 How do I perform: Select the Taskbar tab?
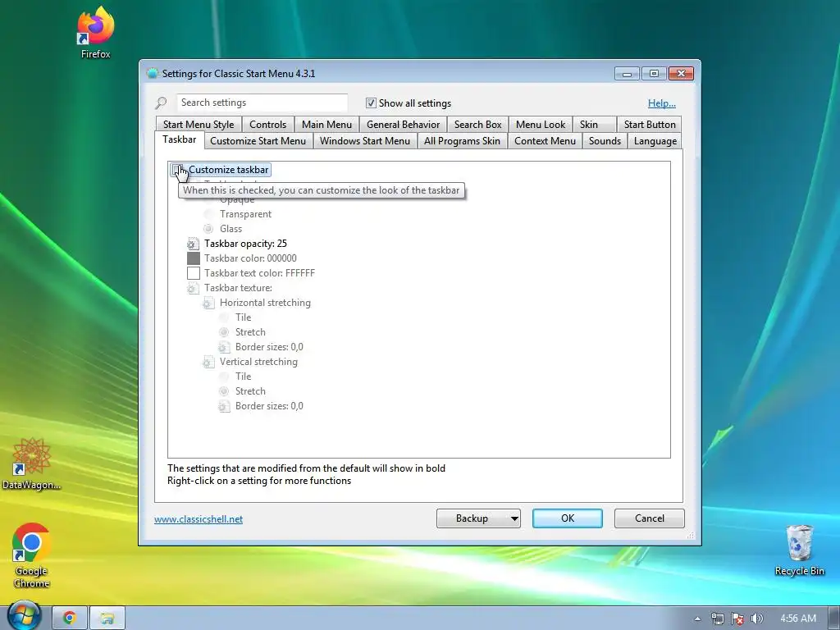[180, 139]
